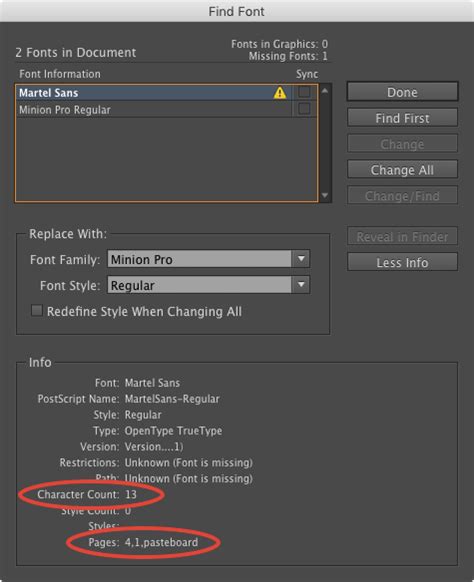Open the Font Family dropdown arrow
Viewport: 474px width, 582px height.
[301, 259]
